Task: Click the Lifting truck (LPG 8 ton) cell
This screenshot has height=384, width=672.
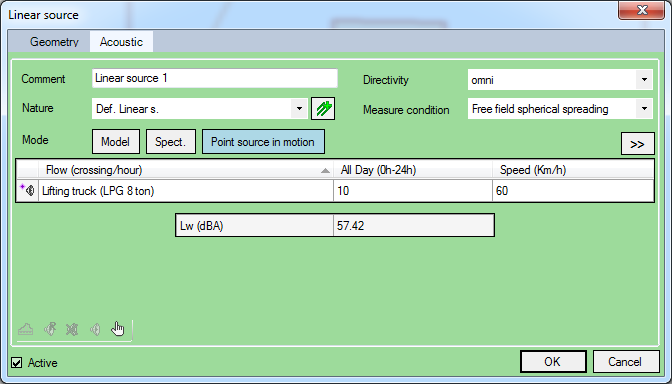Action: pyautogui.click(x=186, y=191)
